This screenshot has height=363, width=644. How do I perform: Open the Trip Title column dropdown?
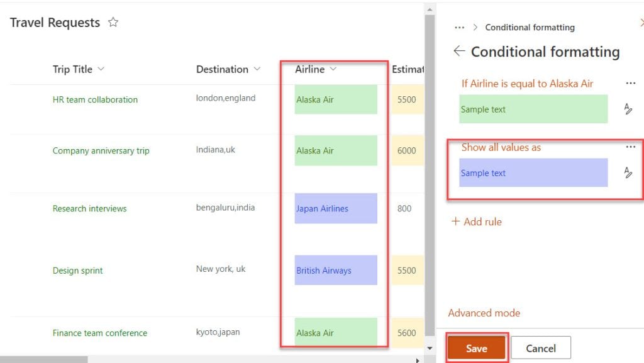[101, 69]
